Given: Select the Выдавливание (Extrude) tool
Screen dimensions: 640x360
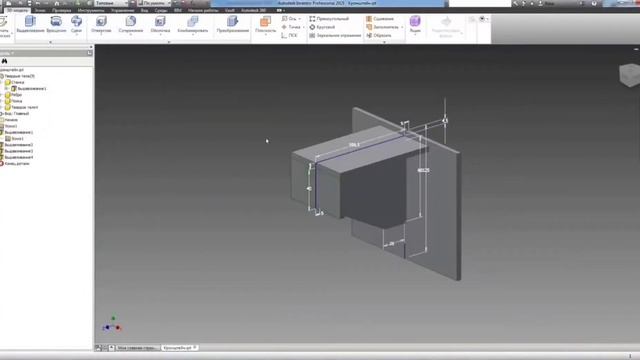Looking at the screenshot, I should click(30, 24).
